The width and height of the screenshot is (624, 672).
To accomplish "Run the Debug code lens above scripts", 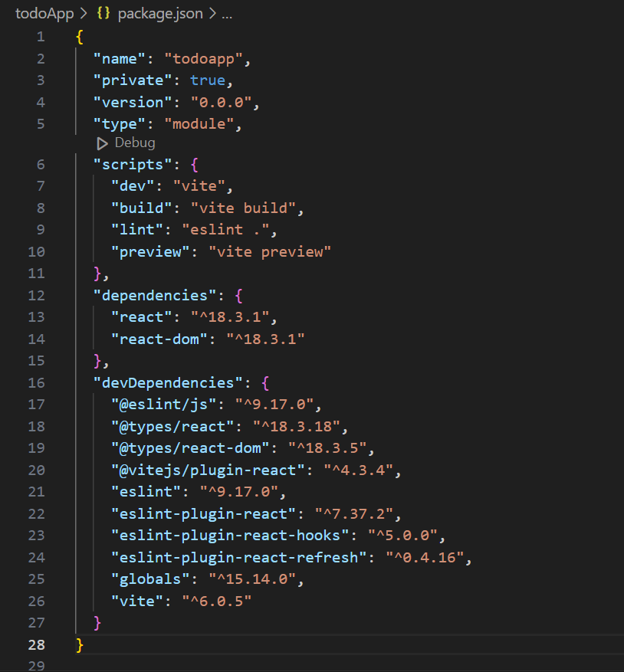I will pyautogui.click(x=135, y=143).
